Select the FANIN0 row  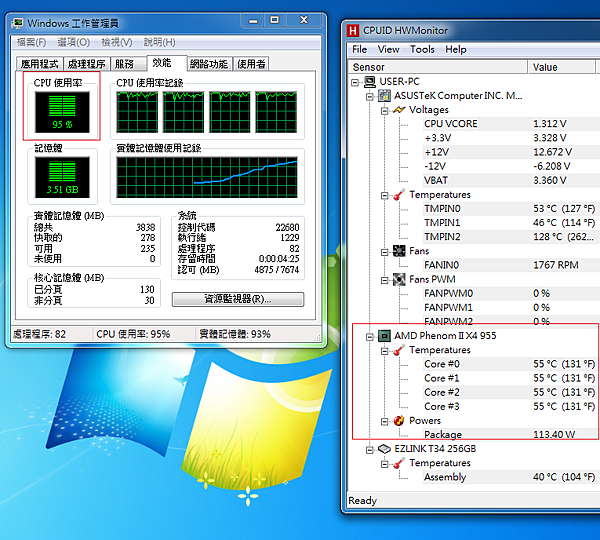pos(511,265)
